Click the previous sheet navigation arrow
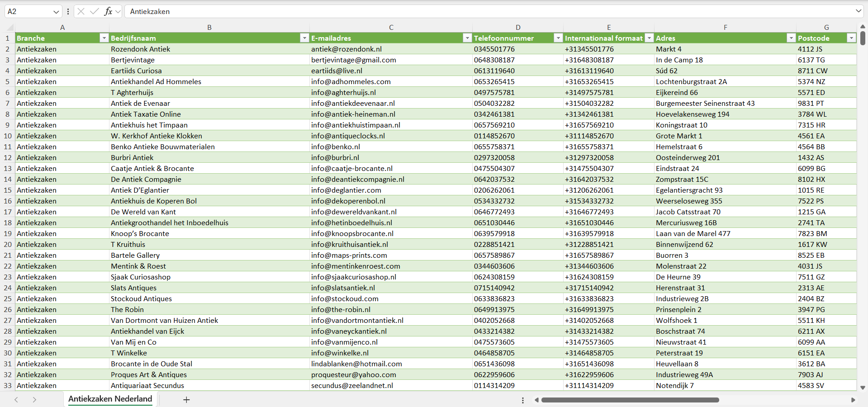The height and width of the screenshot is (407, 868). coord(16,400)
